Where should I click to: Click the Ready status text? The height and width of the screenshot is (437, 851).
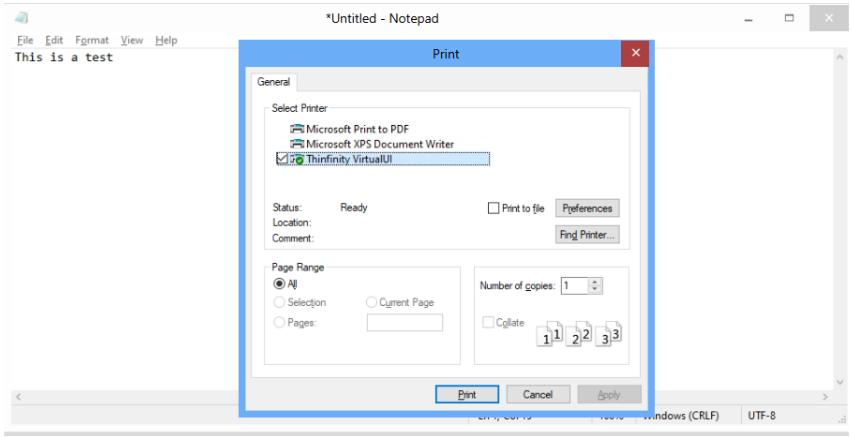tap(354, 207)
